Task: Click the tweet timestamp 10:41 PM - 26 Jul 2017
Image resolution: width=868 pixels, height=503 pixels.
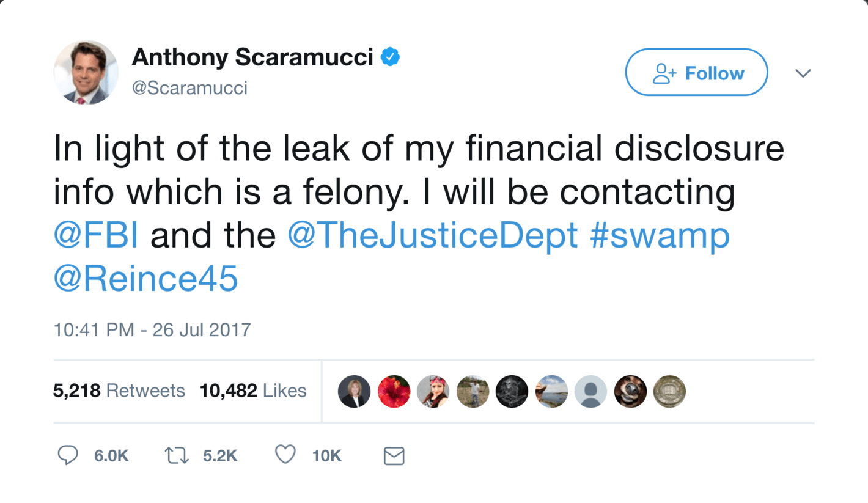Action: [151, 329]
